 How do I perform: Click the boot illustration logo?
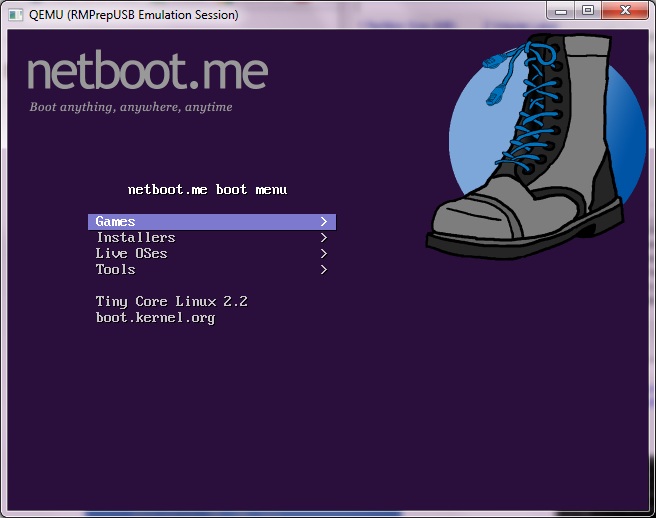pyautogui.click(x=536, y=146)
